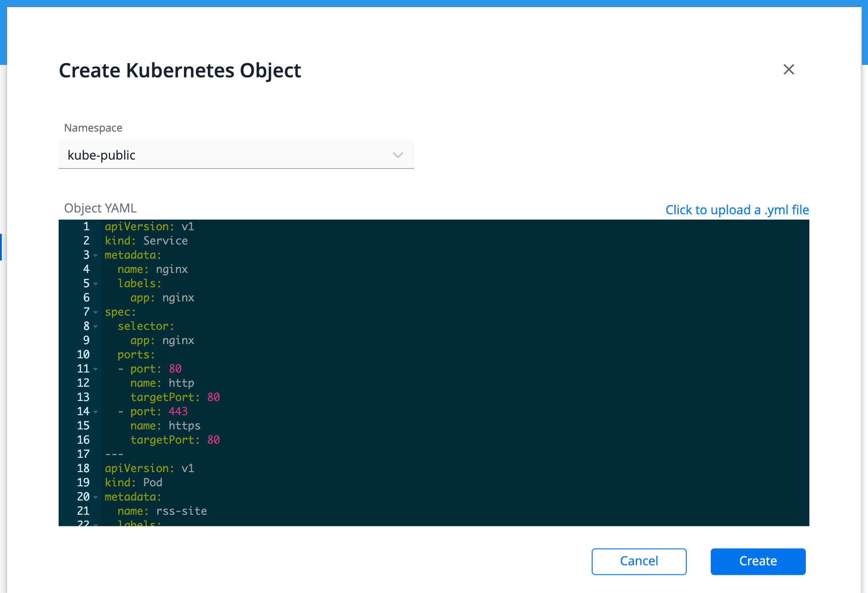Open the Namespace dropdown chevron
The height and width of the screenshot is (593, 868).
point(398,155)
